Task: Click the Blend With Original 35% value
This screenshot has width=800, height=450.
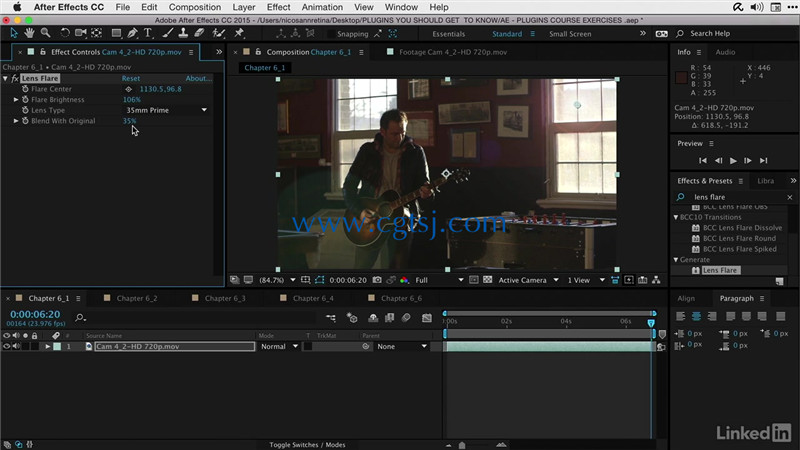Action: [x=129, y=121]
